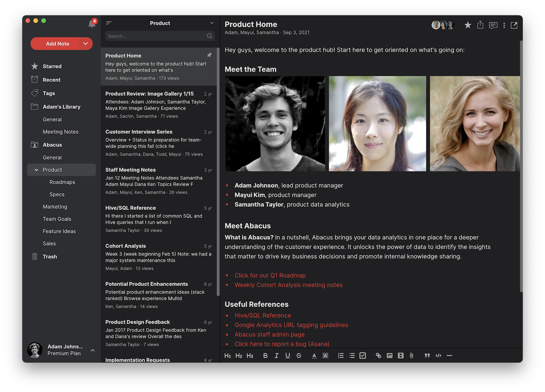
Task: Insert a code block
Action: click(x=438, y=356)
